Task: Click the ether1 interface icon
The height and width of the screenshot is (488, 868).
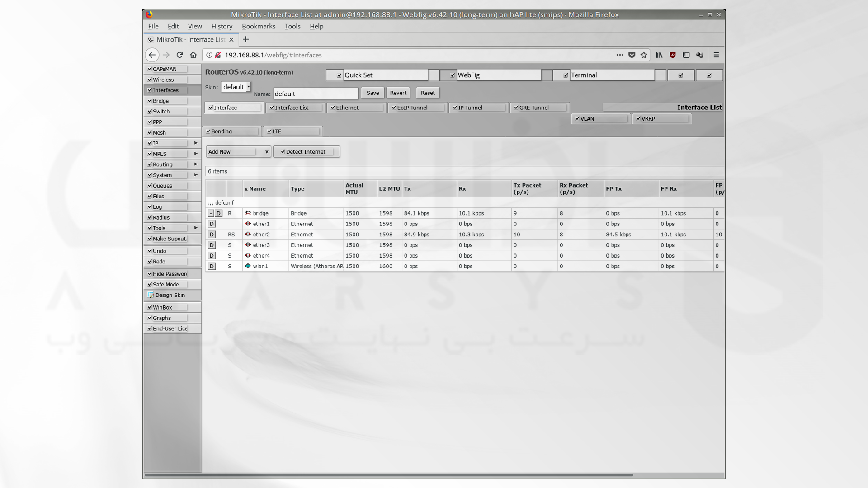Action: click(x=248, y=224)
